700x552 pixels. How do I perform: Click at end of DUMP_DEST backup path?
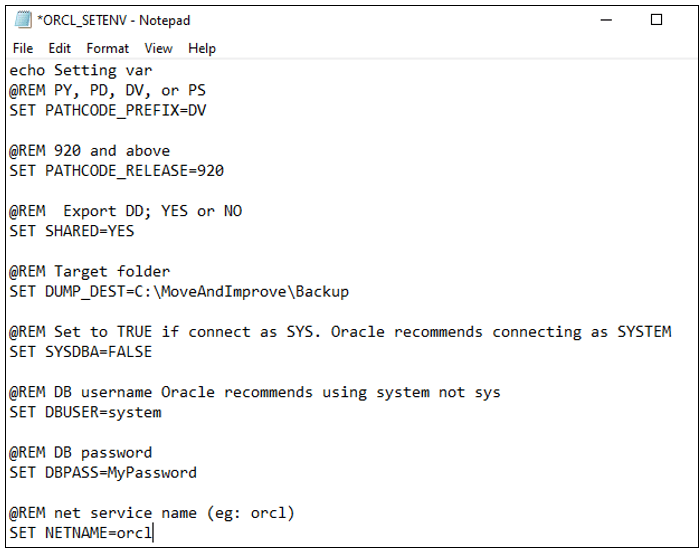[x=350, y=291]
